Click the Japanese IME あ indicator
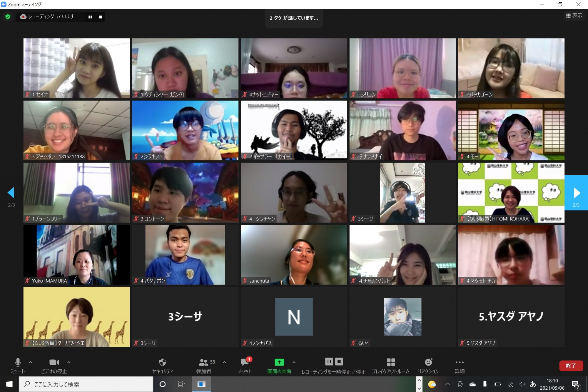The image size is (588, 392). point(533,384)
